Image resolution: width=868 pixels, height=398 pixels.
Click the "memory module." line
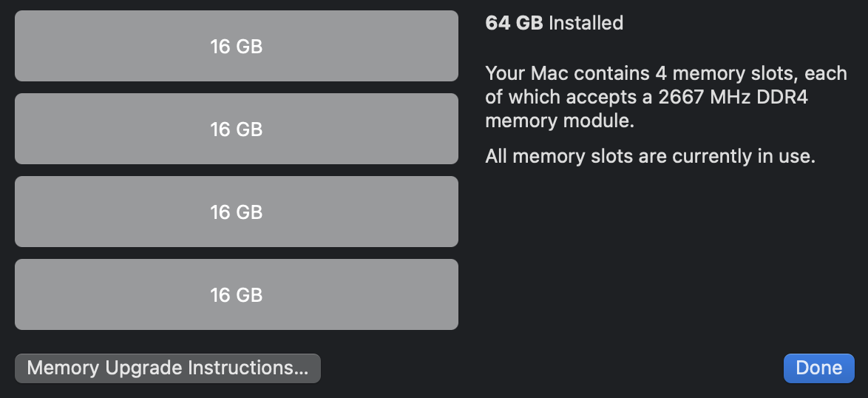point(560,121)
